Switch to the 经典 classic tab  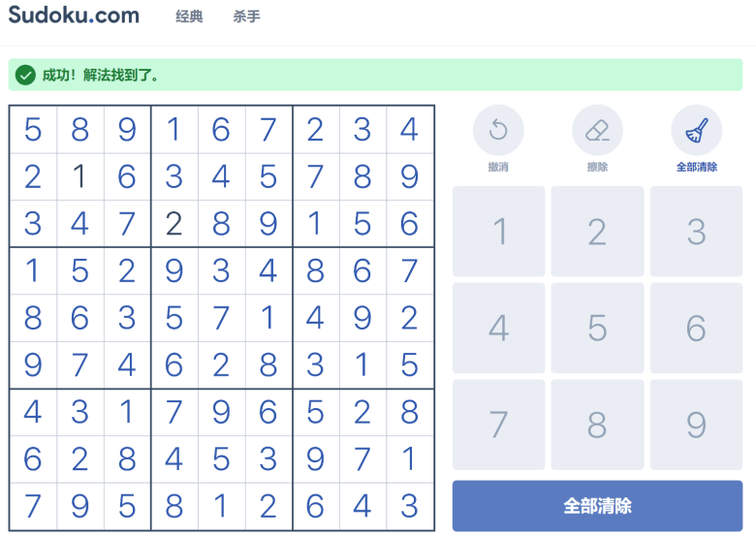click(189, 16)
